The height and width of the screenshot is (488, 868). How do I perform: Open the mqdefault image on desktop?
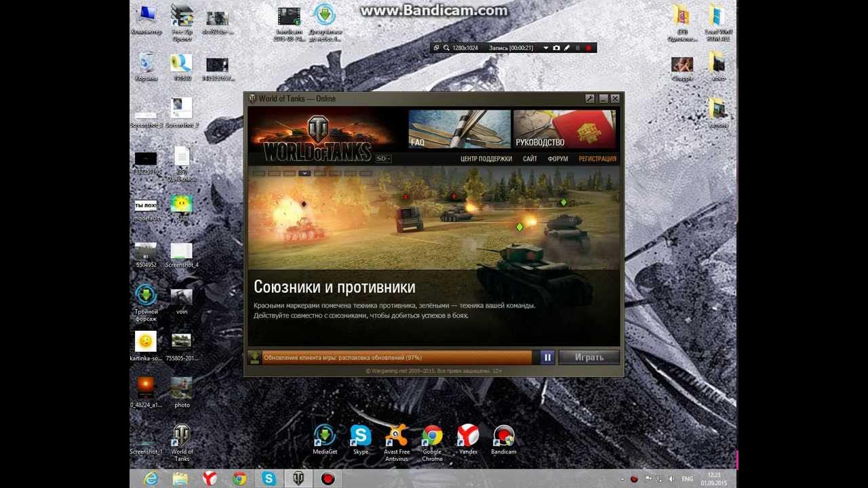click(146, 210)
